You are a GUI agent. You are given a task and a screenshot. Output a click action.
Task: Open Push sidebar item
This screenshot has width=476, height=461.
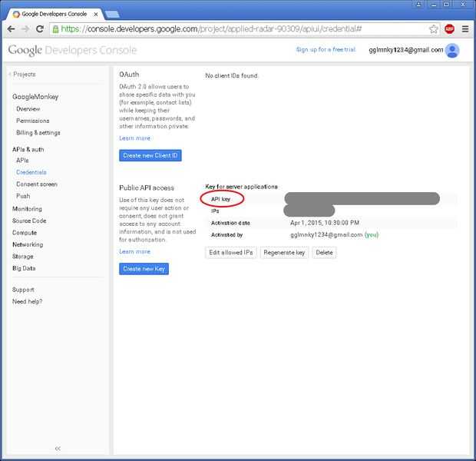tap(23, 196)
